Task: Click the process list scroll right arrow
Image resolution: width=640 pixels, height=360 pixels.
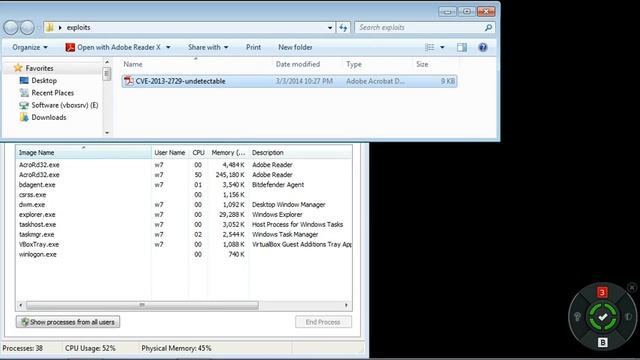Action: click(346, 305)
